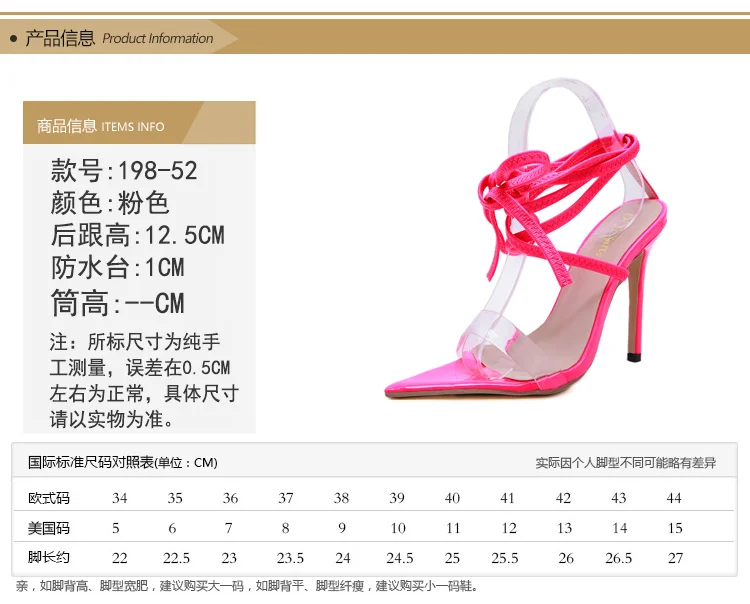The height and width of the screenshot is (604, 750).
Task: Click US size 6 cell
Action: [172, 528]
